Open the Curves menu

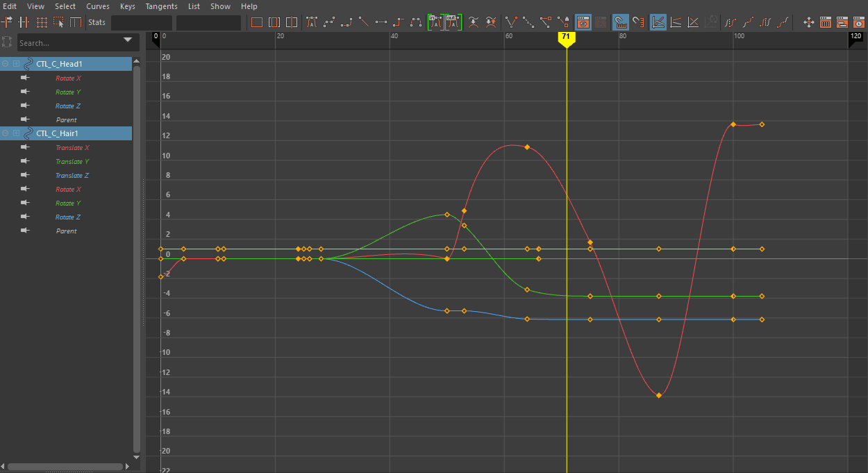pos(98,6)
